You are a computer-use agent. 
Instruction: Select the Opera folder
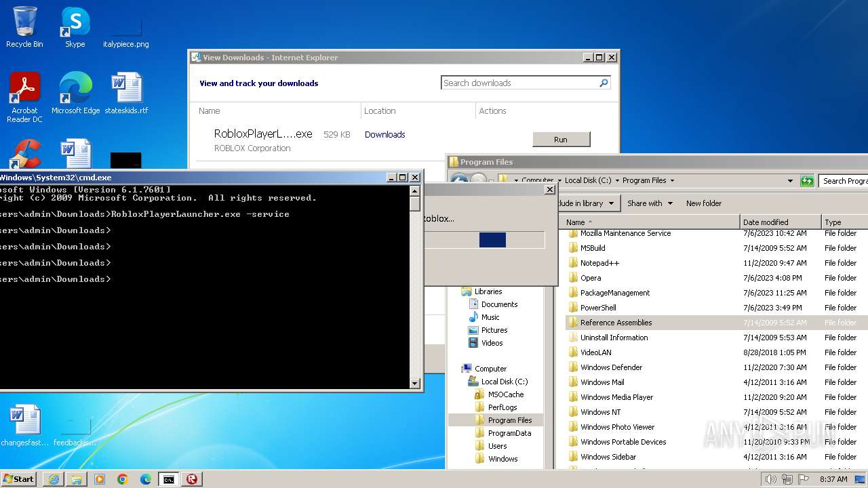tap(591, 278)
